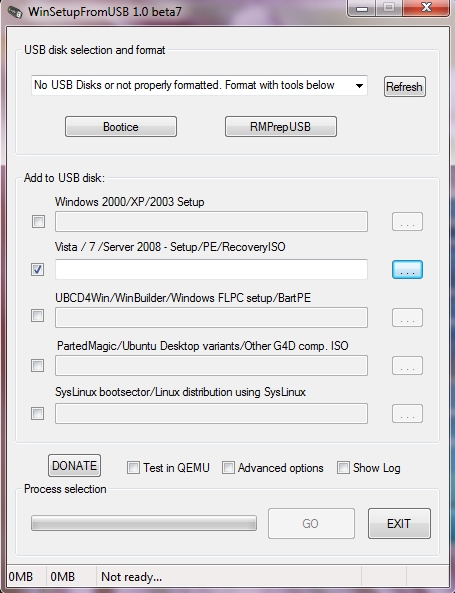Image resolution: width=455 pixels, height=593 pixels.
Task: Refresh the USB disk list
Action: pos(404,87)
